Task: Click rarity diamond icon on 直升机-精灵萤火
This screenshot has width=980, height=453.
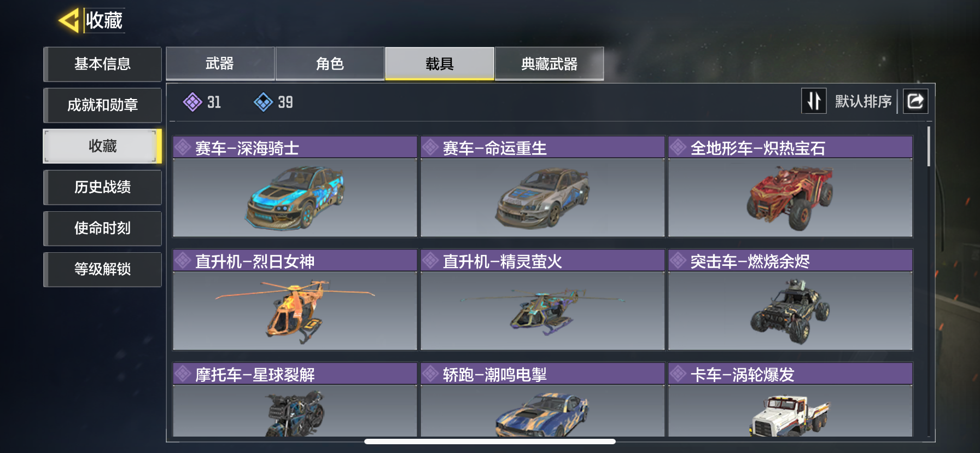Action: tap(430, 261)
